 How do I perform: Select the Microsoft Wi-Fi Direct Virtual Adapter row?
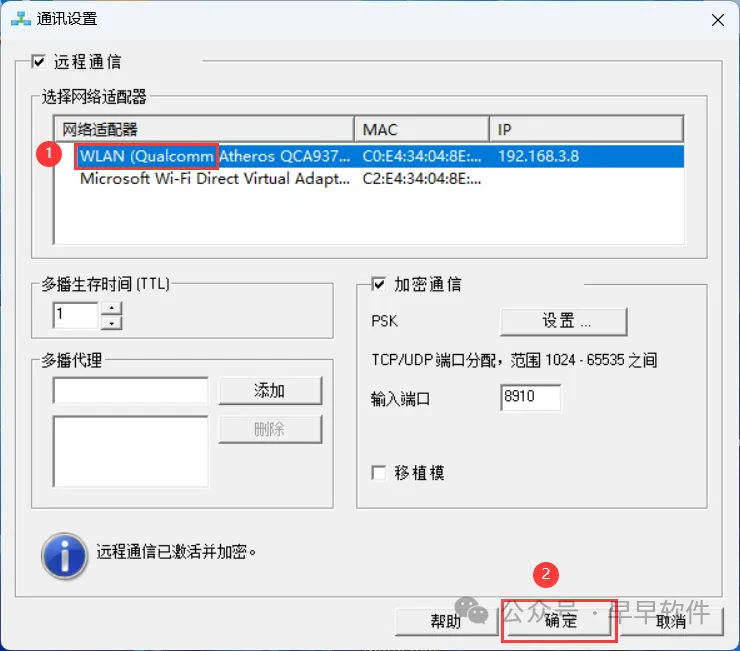pos(369,179)
